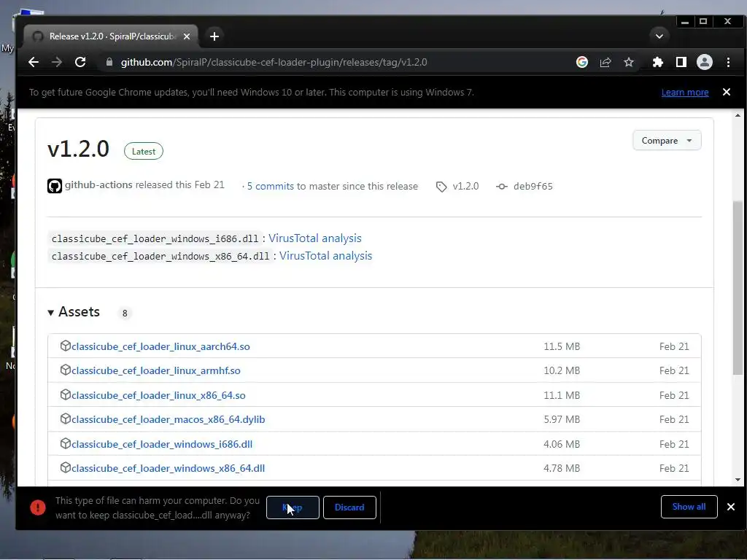Select the Release v1.2.0 browser tab
This screenshot has height=560, width=747.
(112, 36)
